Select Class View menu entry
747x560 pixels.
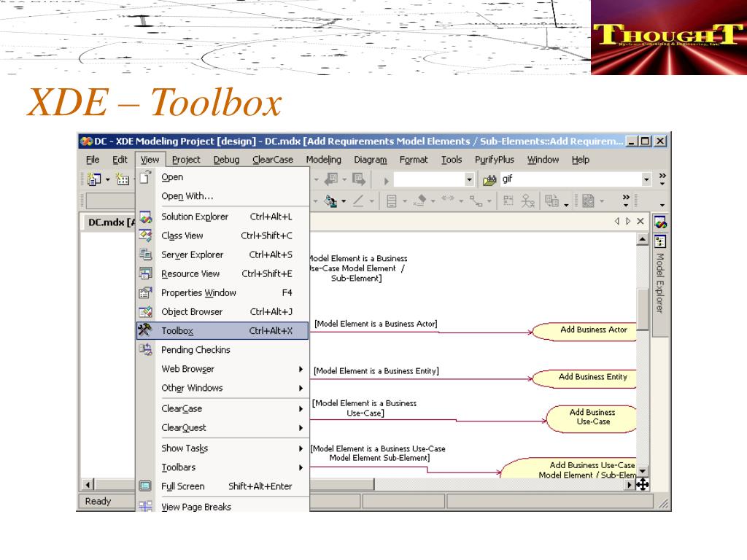[222, 236]
